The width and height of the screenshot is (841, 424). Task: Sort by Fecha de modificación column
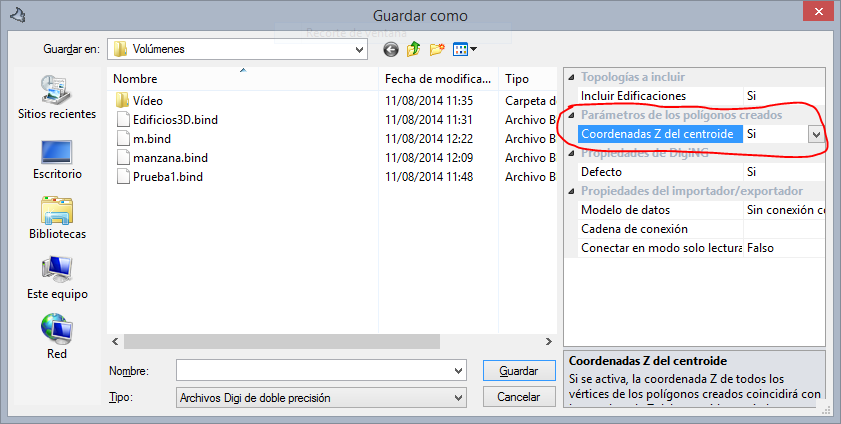point(437,79)
